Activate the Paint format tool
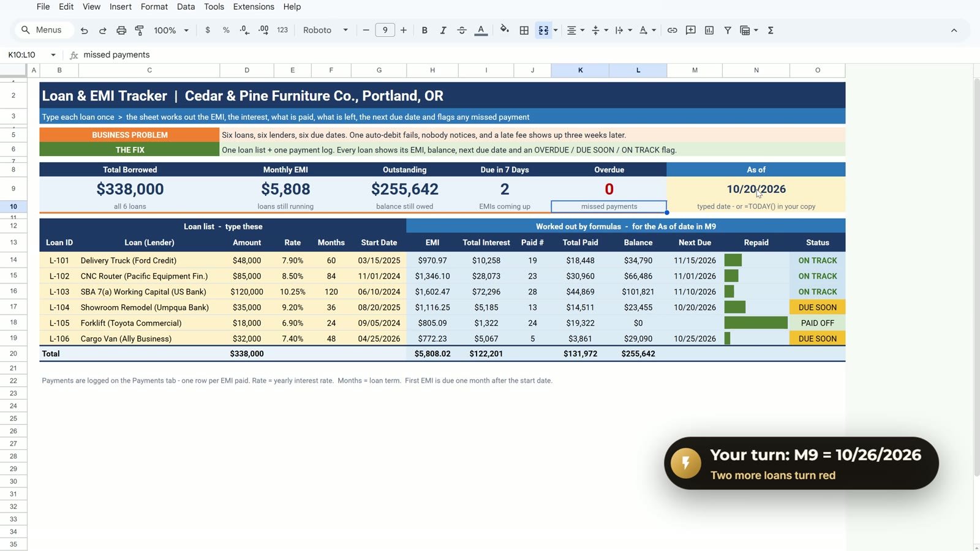Viewport: 980px width, 551px height. pos(140,30)
